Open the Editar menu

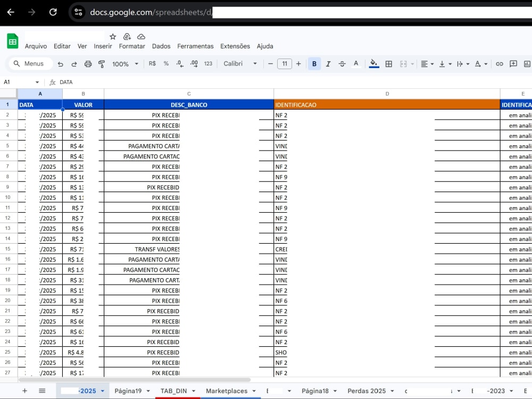(x=62, y=46)
